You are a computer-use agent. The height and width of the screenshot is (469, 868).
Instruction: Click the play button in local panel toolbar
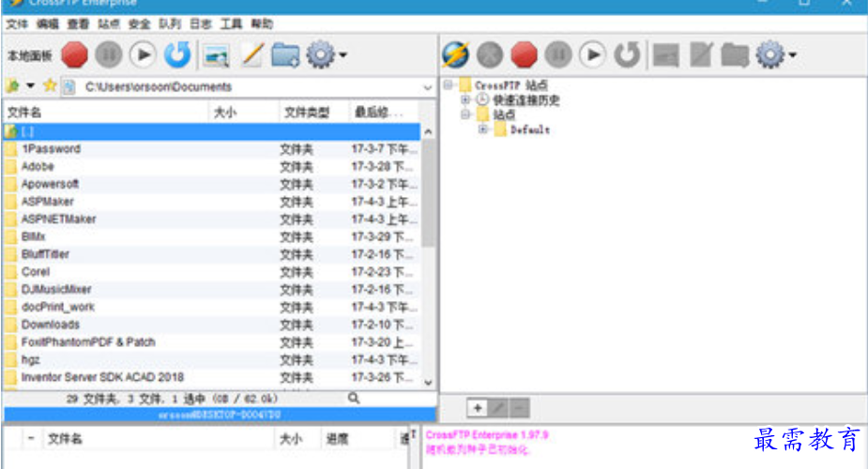point(143,54)
